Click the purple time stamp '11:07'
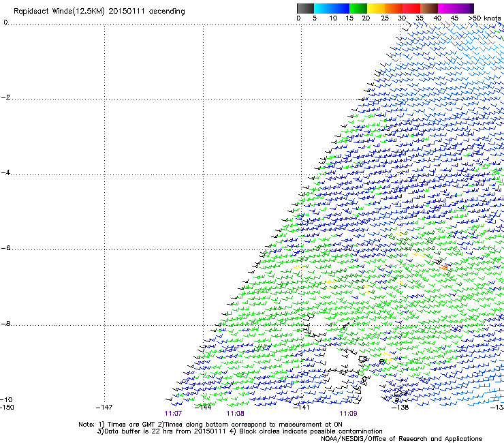Viewport: 504px width, 443px height. click(x=173, y=414)
